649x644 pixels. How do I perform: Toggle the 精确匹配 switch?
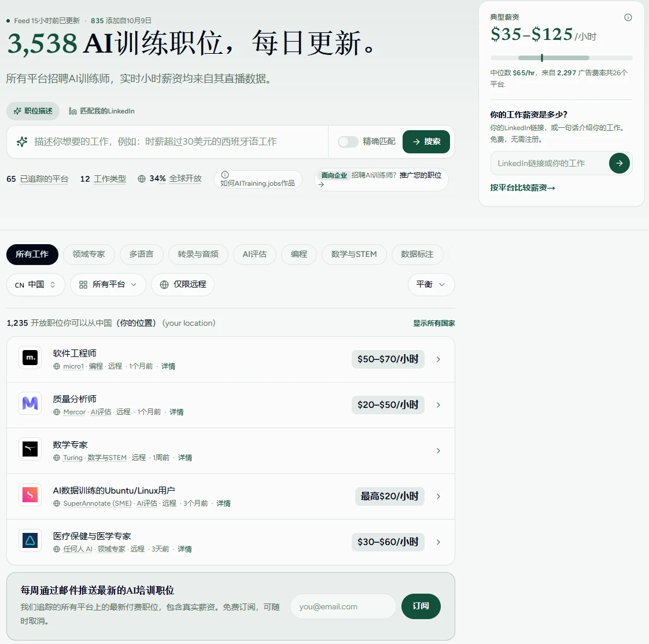(x=348, y=142)
